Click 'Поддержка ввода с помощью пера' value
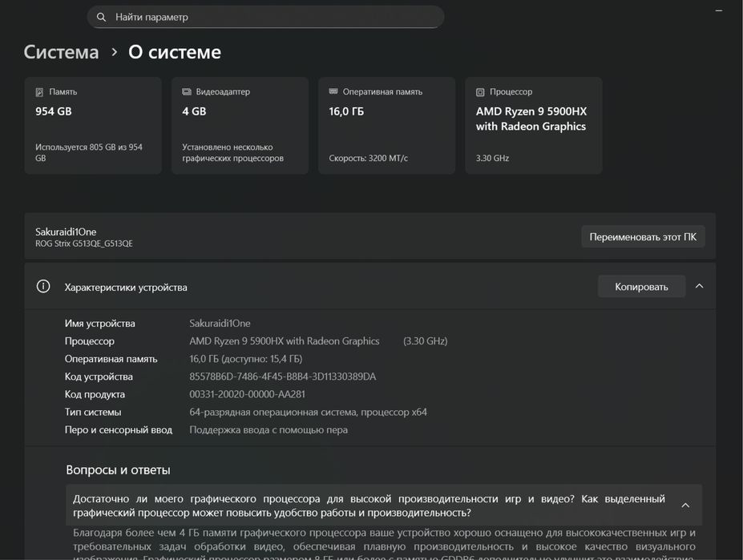 (x=269, y=429)
